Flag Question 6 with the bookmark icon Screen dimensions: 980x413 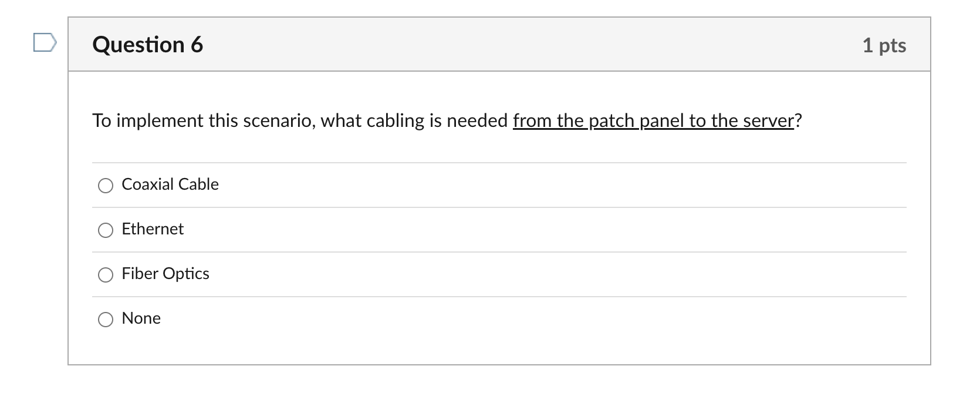click(45, 43)
